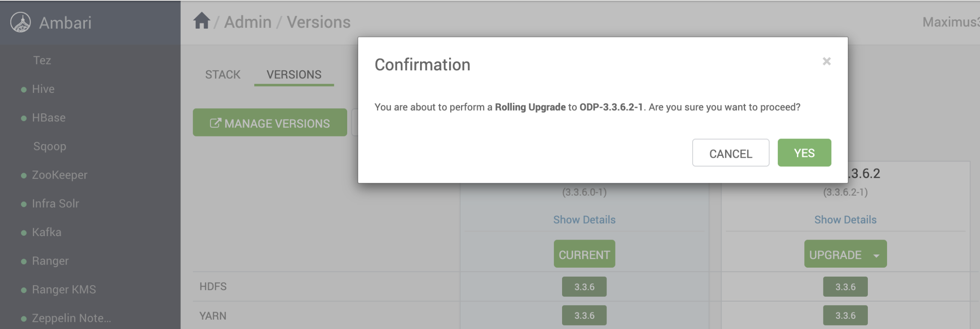
Task: Expand the UPGRADE dropdown caret
Action: (x=876, y=256)
